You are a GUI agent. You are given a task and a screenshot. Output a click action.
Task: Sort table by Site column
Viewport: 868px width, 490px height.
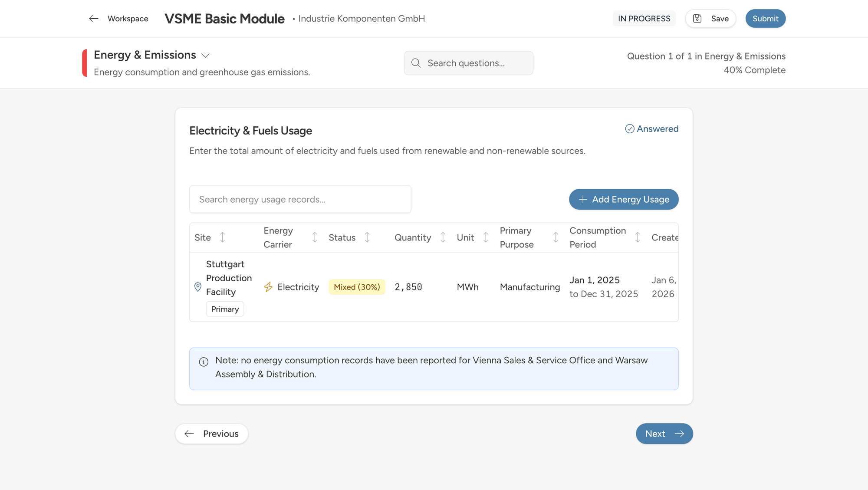pos(222,237)
